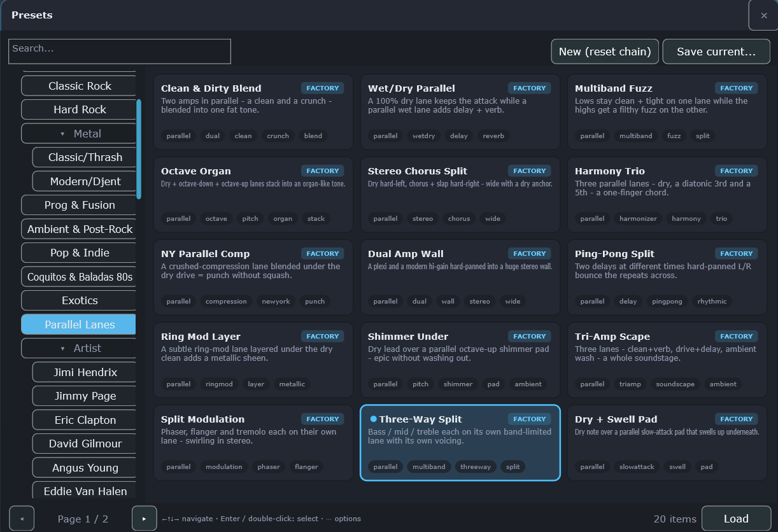
Task: Click the slowattack tag on Dry + Swell Pad
Action: coord(637,466)
